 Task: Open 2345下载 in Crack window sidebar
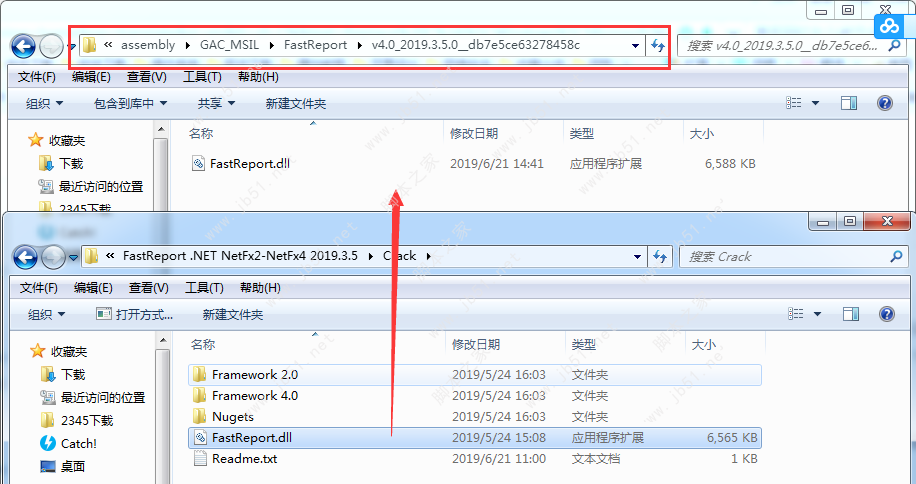point(77,420)
